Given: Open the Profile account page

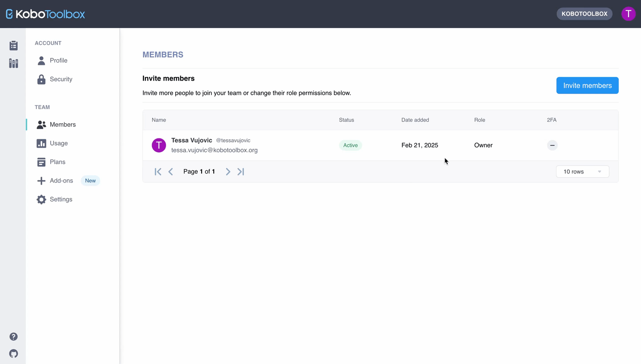Looking at the screenshot, I should tap(58, 61).
